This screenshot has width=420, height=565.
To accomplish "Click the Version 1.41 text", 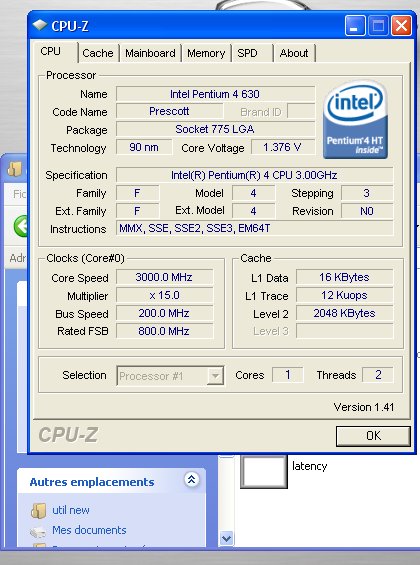I will click(x=364, y=407).
